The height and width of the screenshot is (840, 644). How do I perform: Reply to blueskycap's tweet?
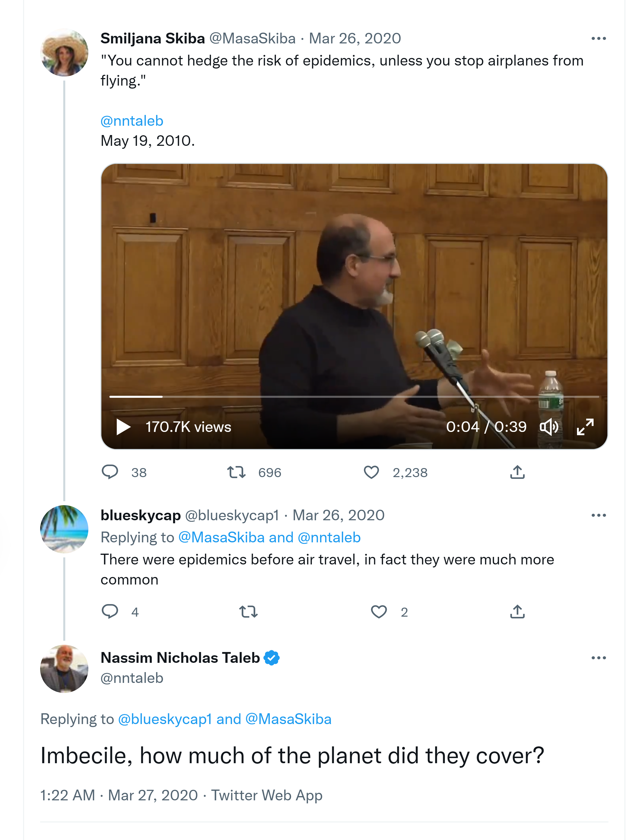110,611
